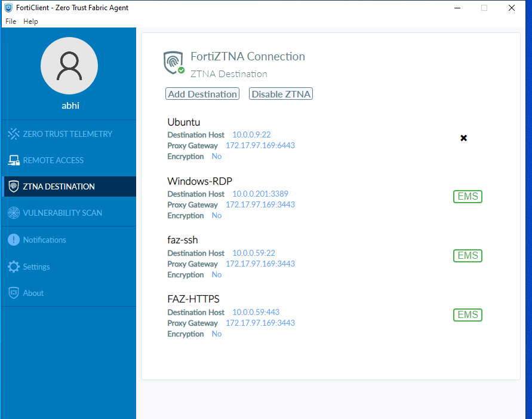Click the Vulnerability Scan radar icon
This screenshot has width=532, height=419.
click(x=14, y=213)
